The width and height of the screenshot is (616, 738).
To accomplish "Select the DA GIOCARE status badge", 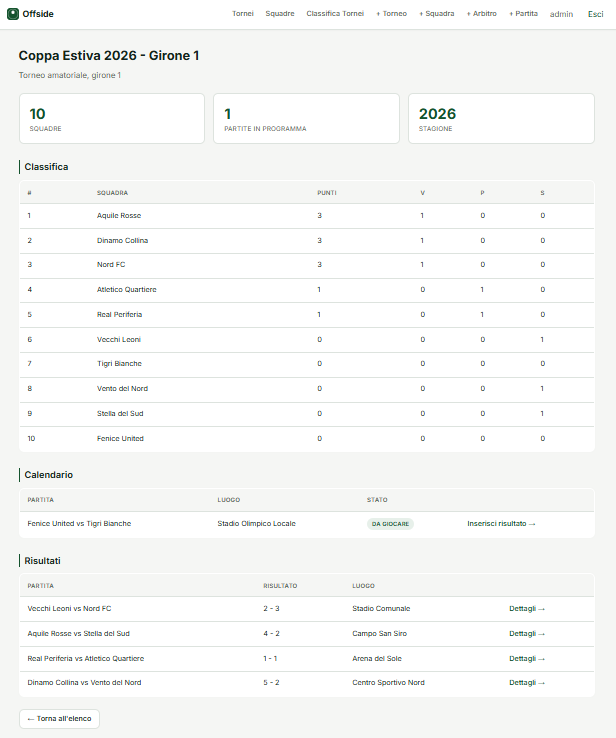I will click(390, 524).
